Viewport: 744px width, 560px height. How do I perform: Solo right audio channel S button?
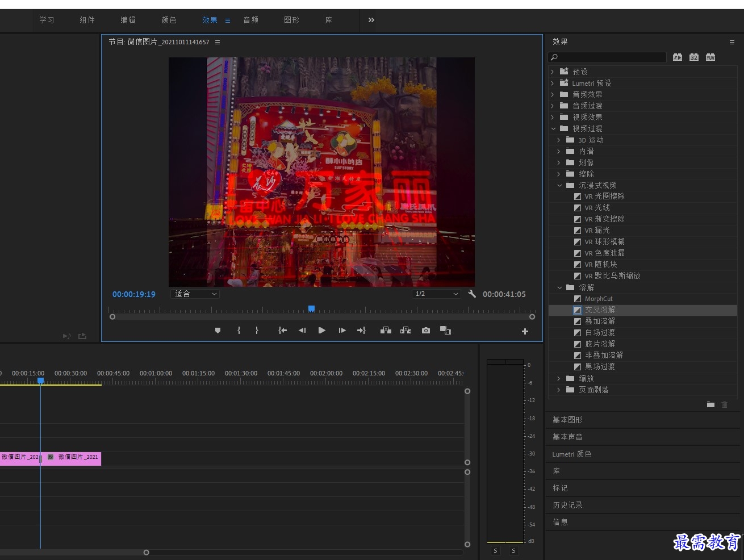pyautogui.click(x=513, y=551)
